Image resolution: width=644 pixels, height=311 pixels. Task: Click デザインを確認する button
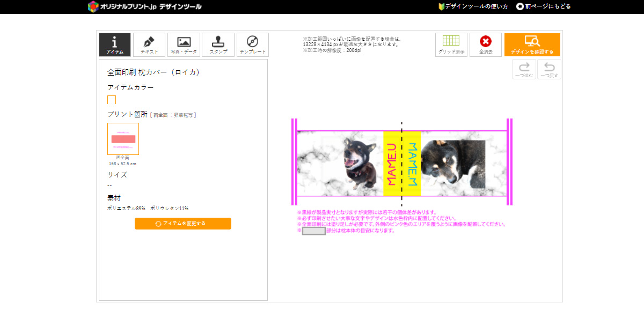point(532,45)
